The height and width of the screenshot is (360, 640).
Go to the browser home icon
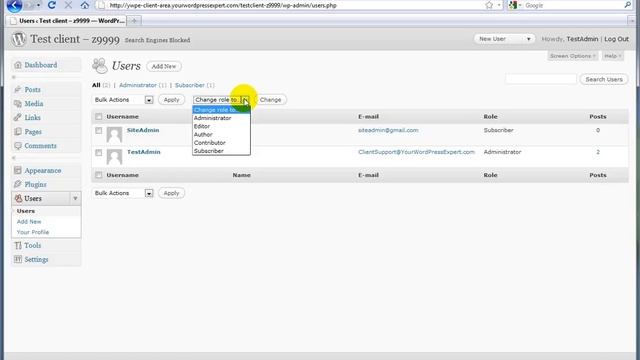point(84,5)
